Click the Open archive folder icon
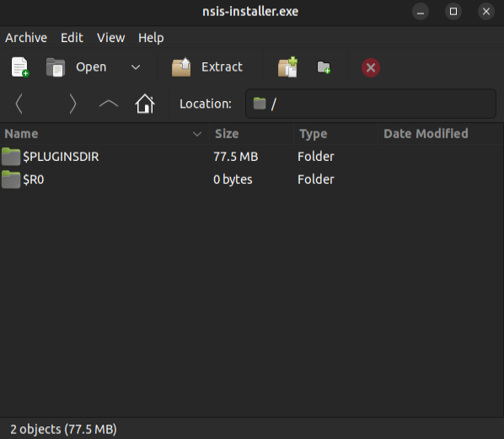 pyautogui.click(x=56, y=67)
